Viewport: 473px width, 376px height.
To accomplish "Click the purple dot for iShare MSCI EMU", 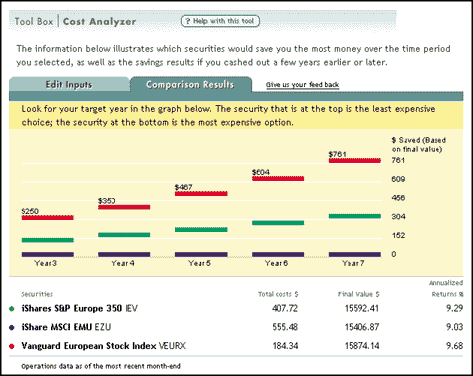I will (12, 327).
